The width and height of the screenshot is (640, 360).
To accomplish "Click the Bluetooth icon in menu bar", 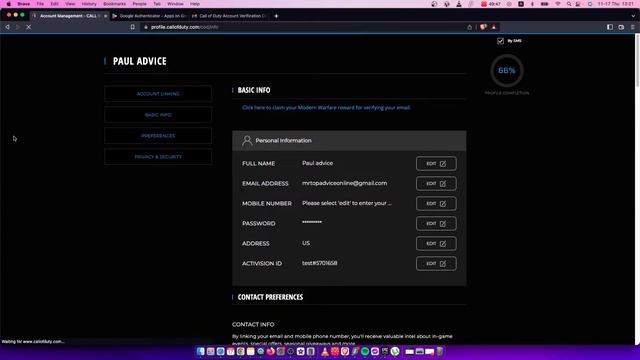I will tap(532, 4).
